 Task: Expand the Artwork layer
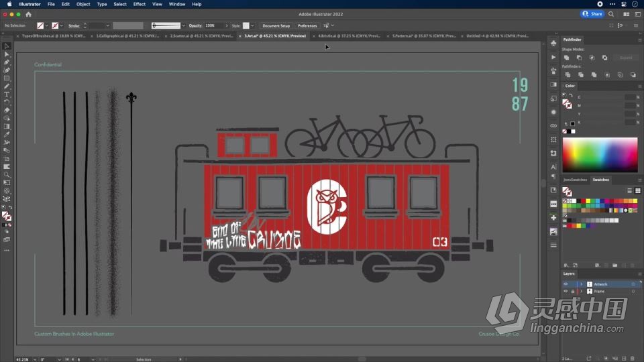(581, 284)
